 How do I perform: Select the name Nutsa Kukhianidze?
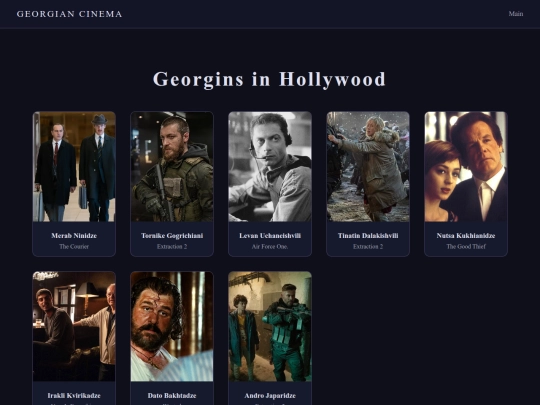pos(466,236)
